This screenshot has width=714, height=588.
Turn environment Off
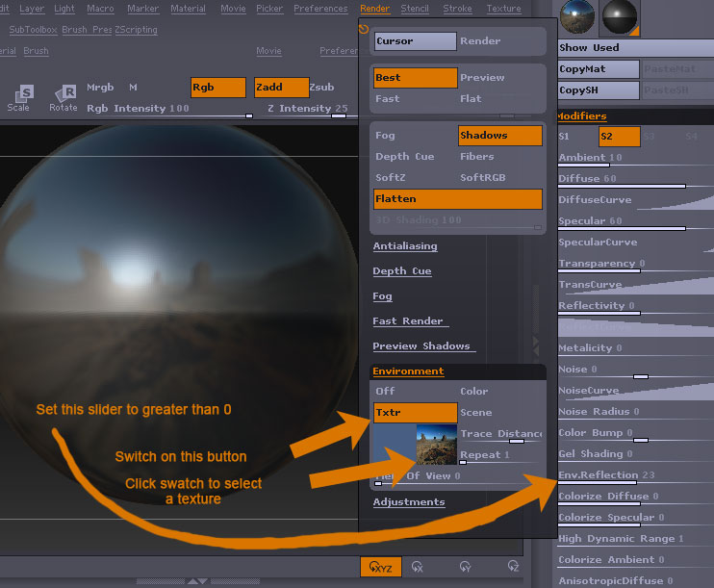pyautogui.click(x=385, y=391)
